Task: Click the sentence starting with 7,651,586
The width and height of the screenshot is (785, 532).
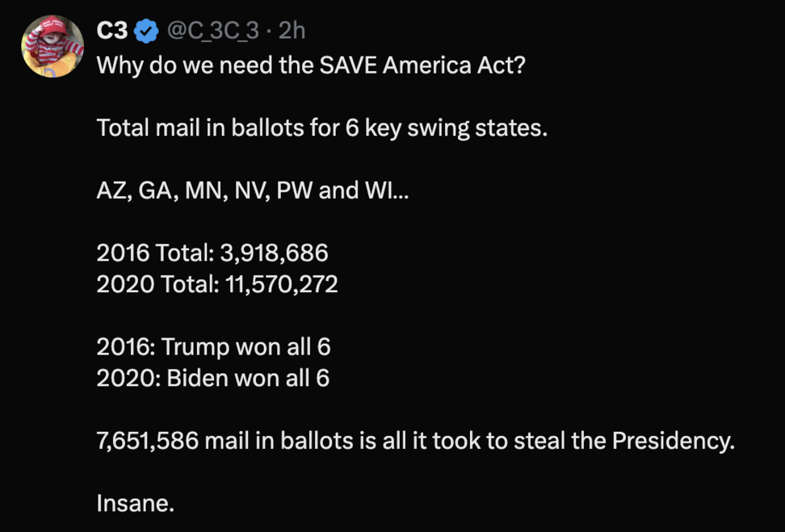Action: click(415, 441)
